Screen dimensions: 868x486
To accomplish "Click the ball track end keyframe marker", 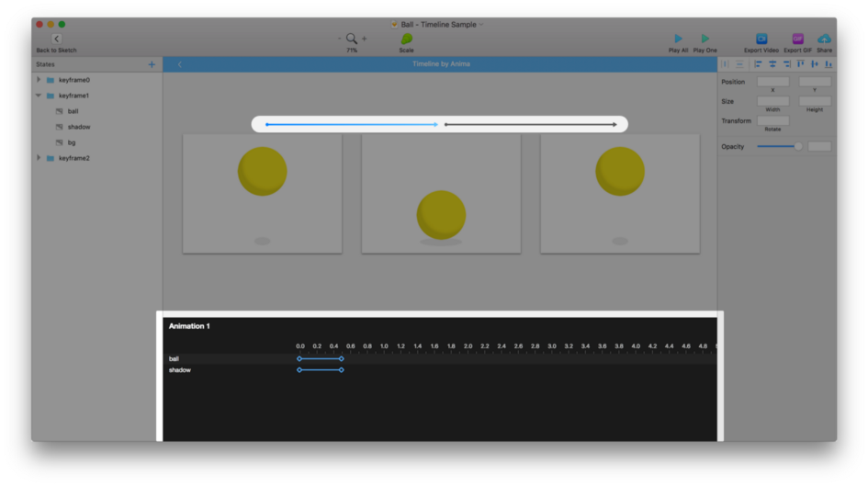I will click(x=342, y=359).
